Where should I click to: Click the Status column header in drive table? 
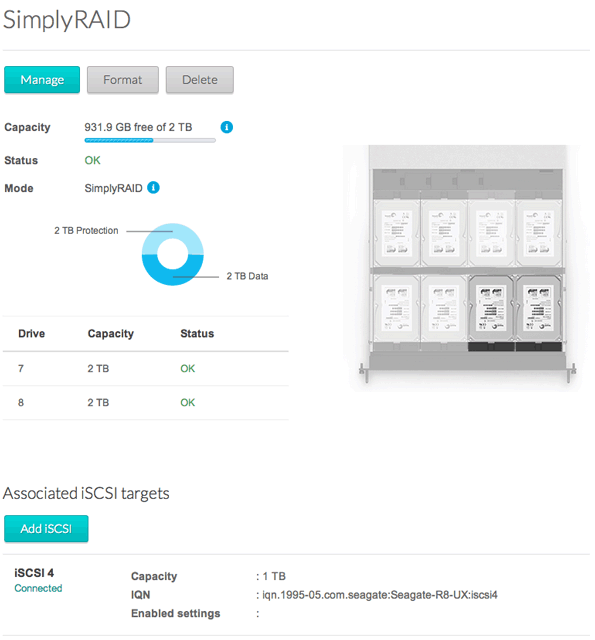[x=197, y=333]
